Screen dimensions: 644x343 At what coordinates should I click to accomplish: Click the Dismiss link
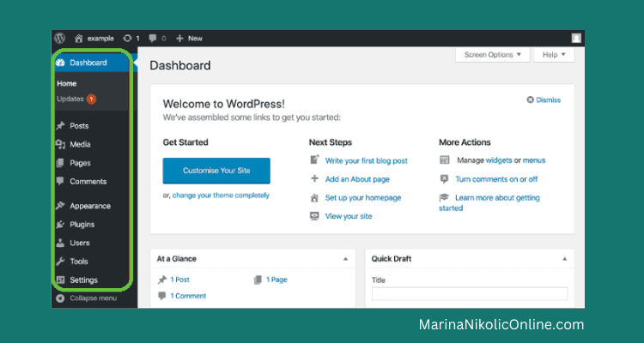click(x=549, y=100)
